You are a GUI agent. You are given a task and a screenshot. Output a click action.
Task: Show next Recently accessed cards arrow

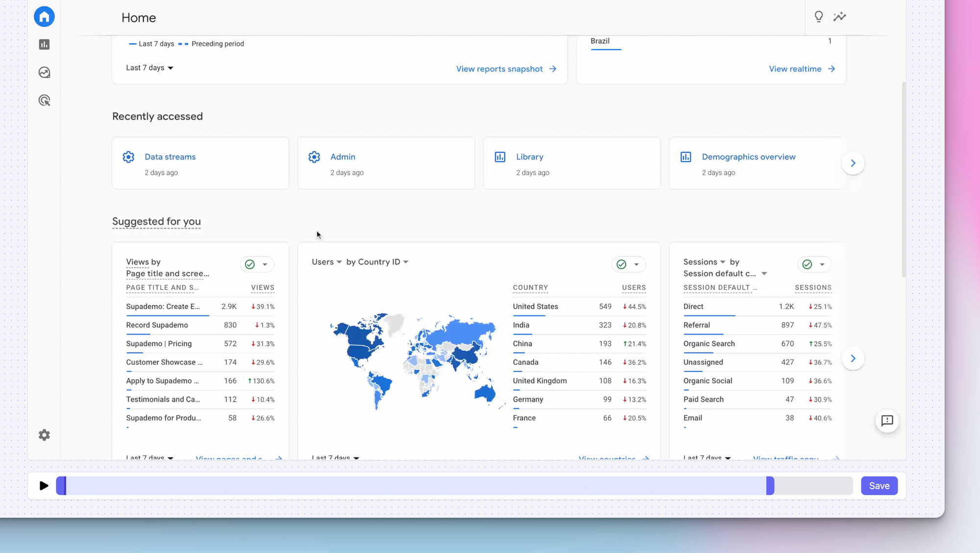[853, 163]
